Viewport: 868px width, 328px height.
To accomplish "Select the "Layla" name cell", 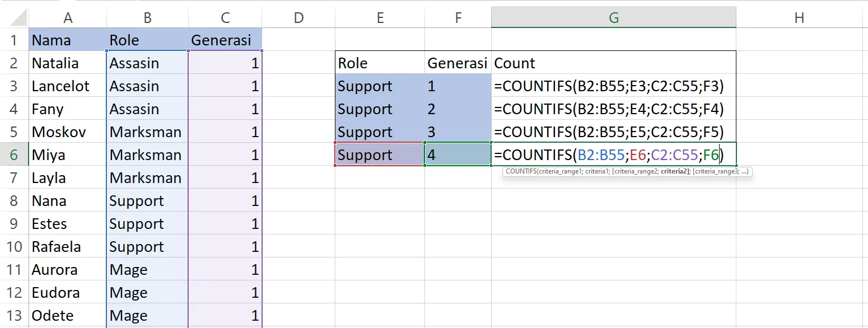I will coord(67,178).
